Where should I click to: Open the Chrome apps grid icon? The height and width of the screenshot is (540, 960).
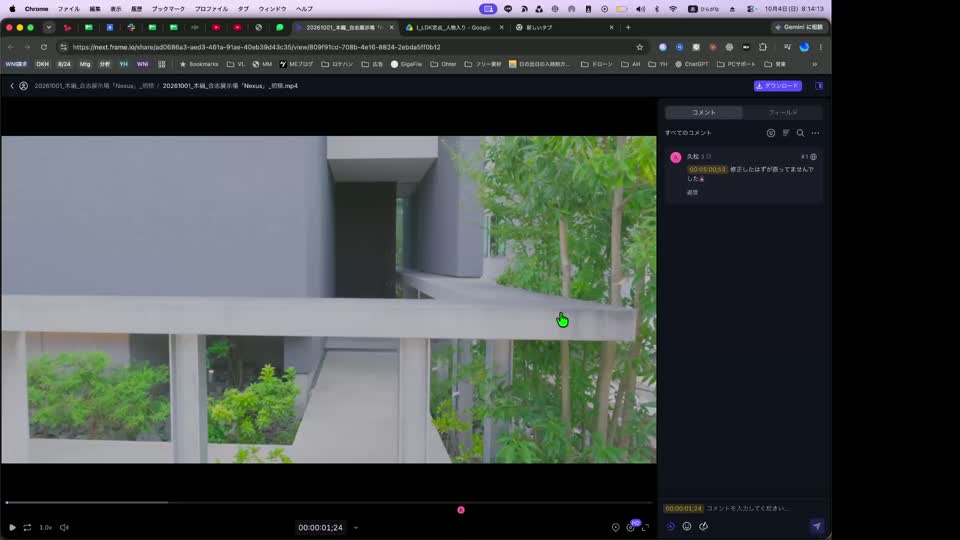pyautogui.click(x=162, y=64)
